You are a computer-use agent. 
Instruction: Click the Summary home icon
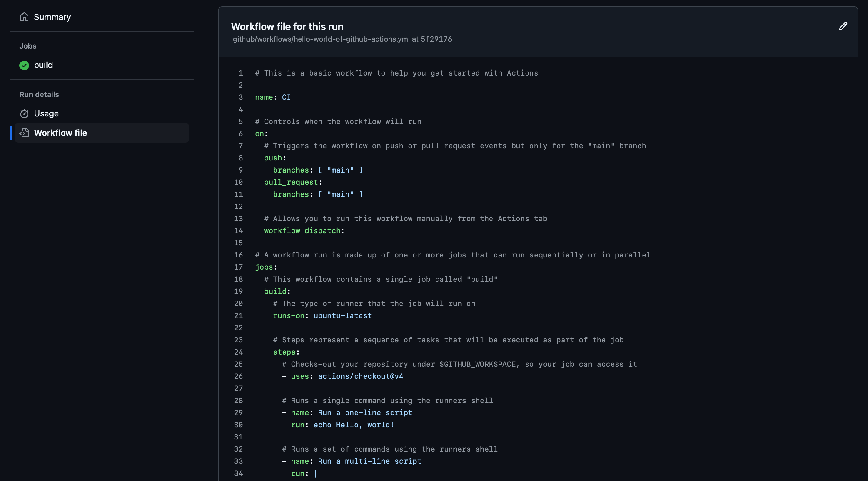pyautogui.click(x=24, y=17)
